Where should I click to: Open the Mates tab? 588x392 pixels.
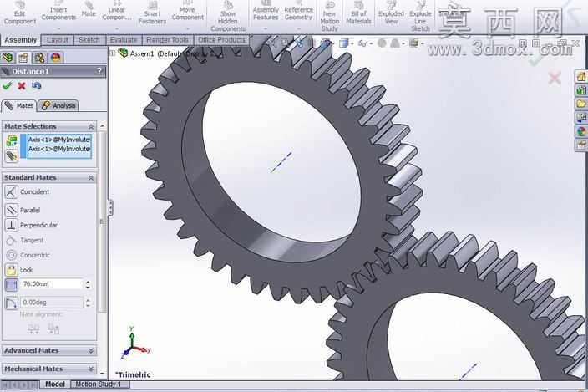[x=18, y=106]
